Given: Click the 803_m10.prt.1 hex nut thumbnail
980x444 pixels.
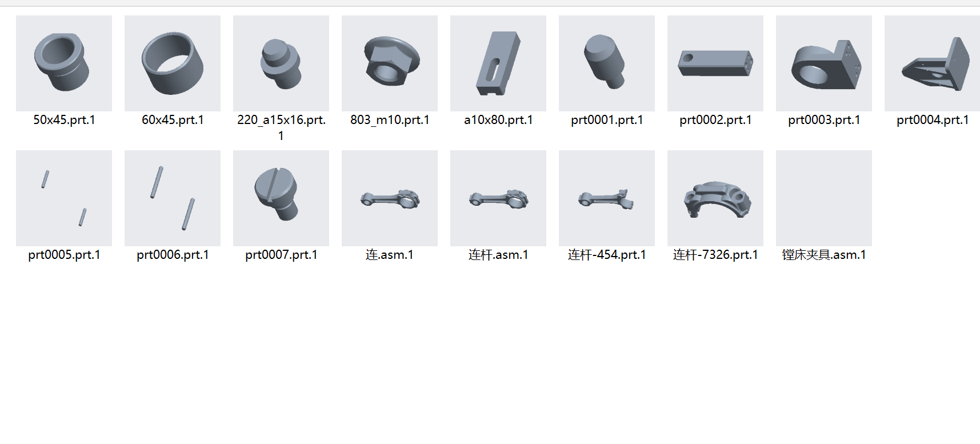Looking at the screenshot, I should click(x=390, y=63).
